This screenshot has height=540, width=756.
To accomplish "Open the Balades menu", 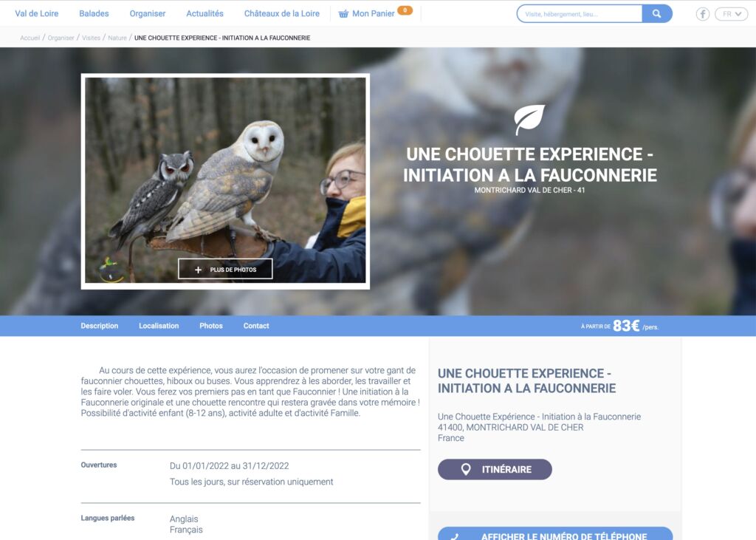I will [94, 13].
